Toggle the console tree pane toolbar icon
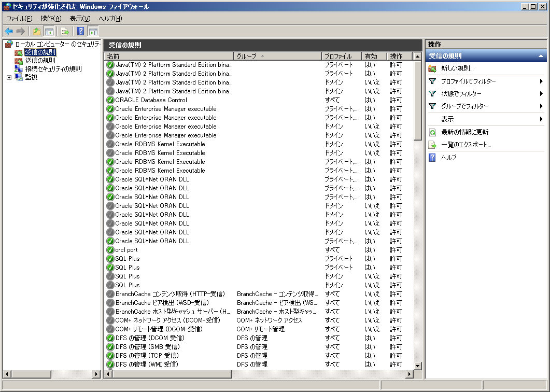 coord(49,32)
